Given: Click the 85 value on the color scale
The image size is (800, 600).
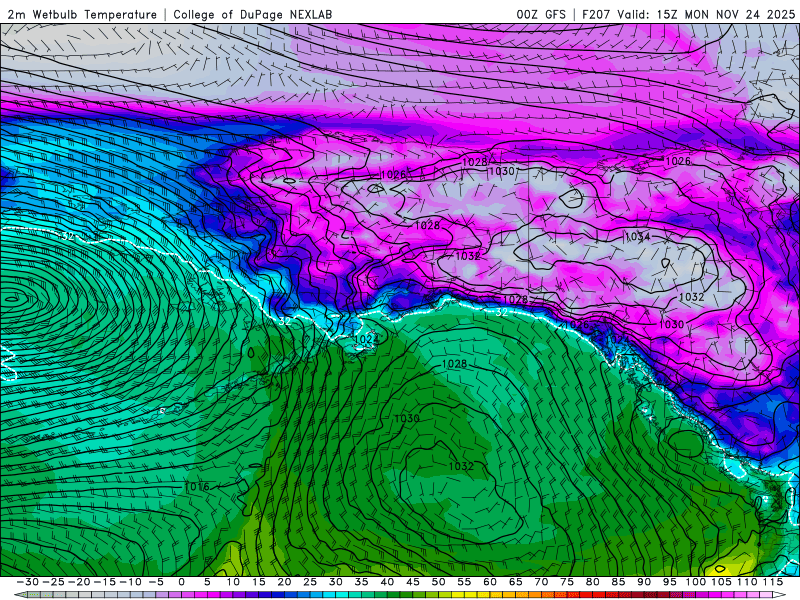Looking at the screenshot, I should pyautogui.click(x=618, y=582).
